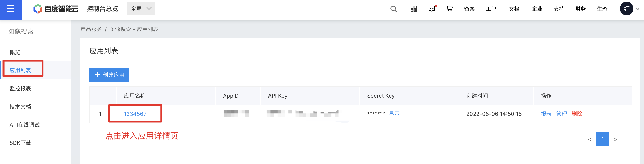Show the hidden Secret Key via 显示
644x164 pixels.
[x=394, y=114]
